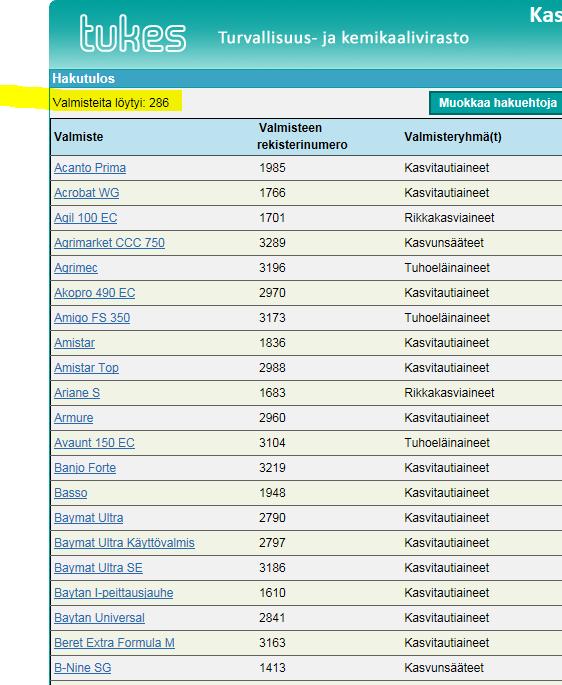Viewport: 562px width, 685px height.
Task: Click Kasvunsääteet in the Agrimarket CCC 750 row
Action: tap(444, 242)
